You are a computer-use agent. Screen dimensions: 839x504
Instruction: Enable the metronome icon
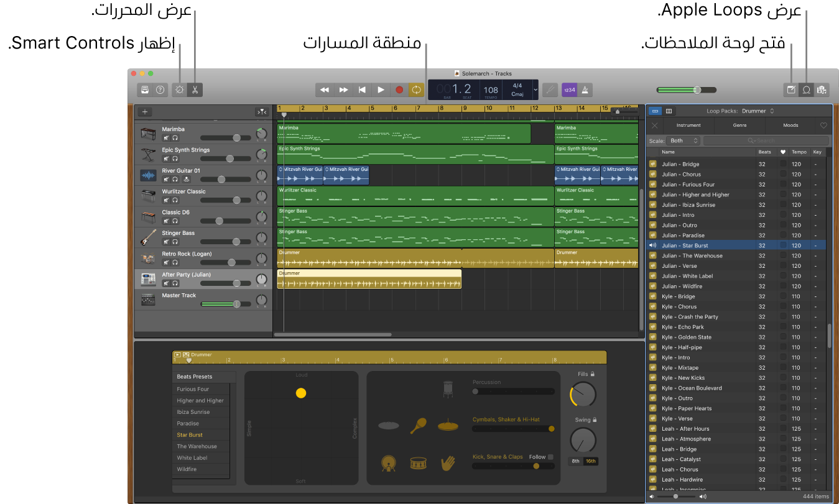(585, 89)
